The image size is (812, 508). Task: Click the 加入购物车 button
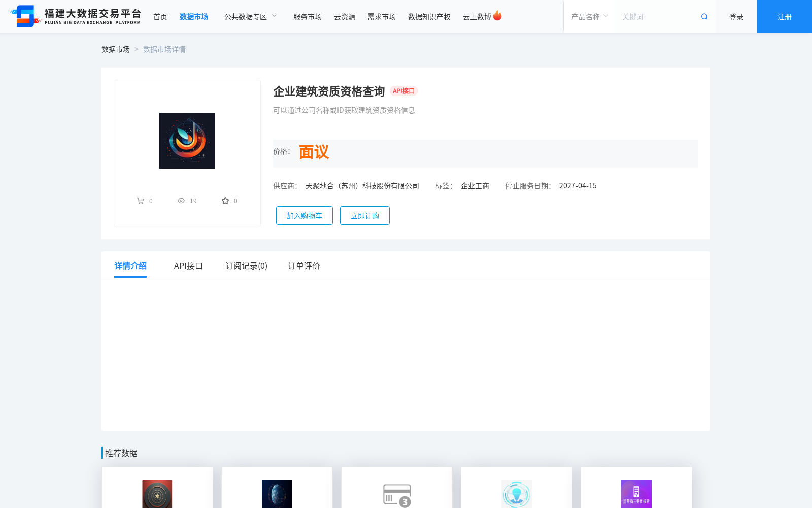tap(304, 215)
